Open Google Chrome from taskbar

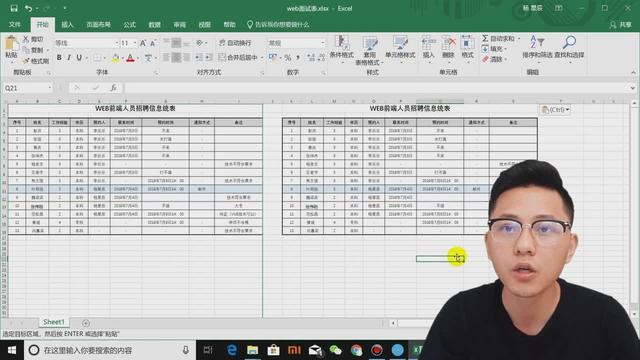[x=356, y=350]
